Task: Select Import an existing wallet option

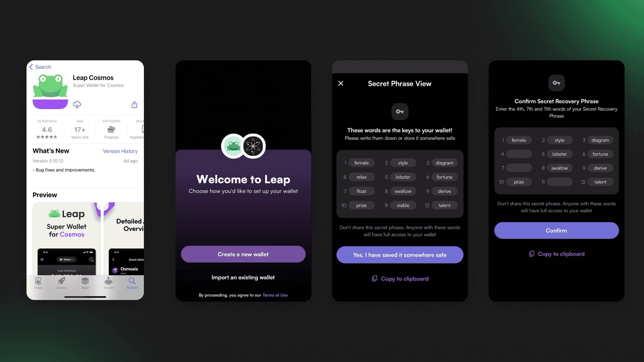Action: [243, 277]
